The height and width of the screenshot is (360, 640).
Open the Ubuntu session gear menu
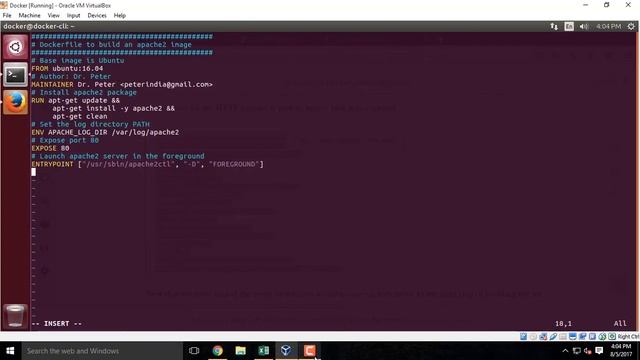coord(631,26)
